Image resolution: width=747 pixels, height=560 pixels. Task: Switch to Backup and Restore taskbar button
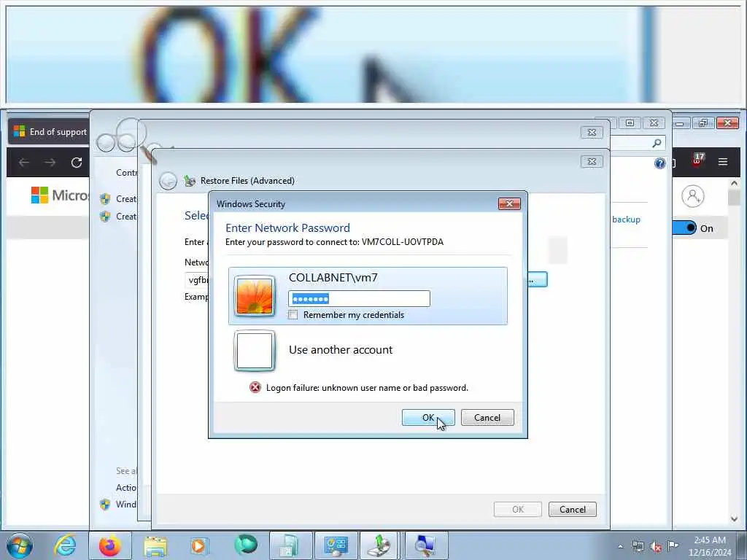tap(379, 545)
